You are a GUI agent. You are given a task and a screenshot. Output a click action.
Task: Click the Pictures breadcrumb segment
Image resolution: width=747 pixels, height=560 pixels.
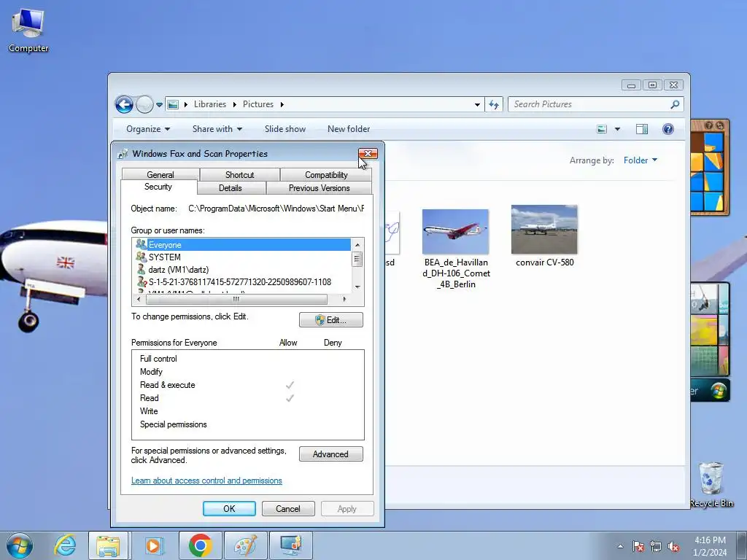258,104
